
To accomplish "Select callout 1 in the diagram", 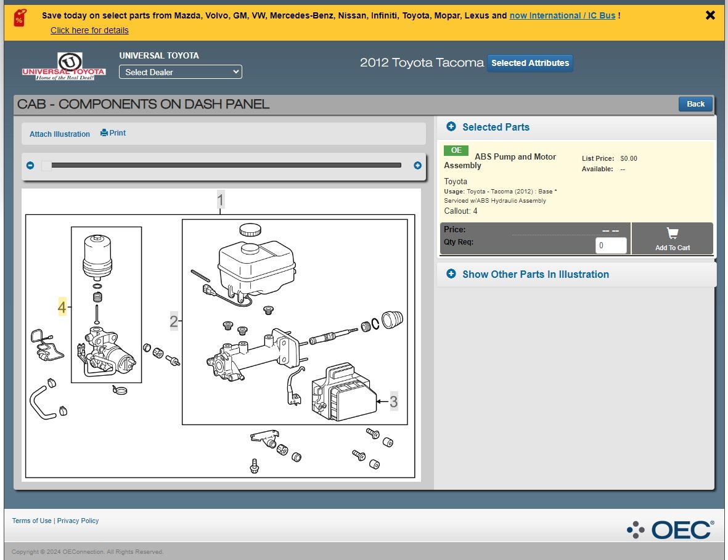I will tap(221, 200).
